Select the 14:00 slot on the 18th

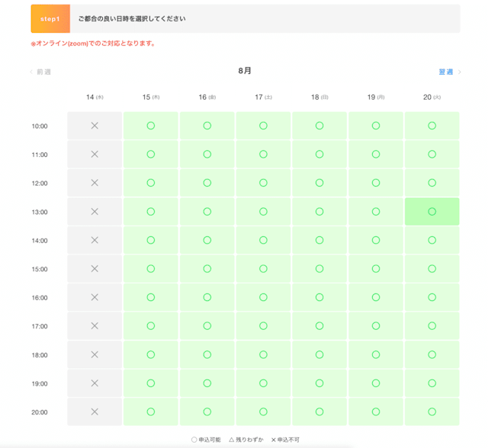(319, 240)
